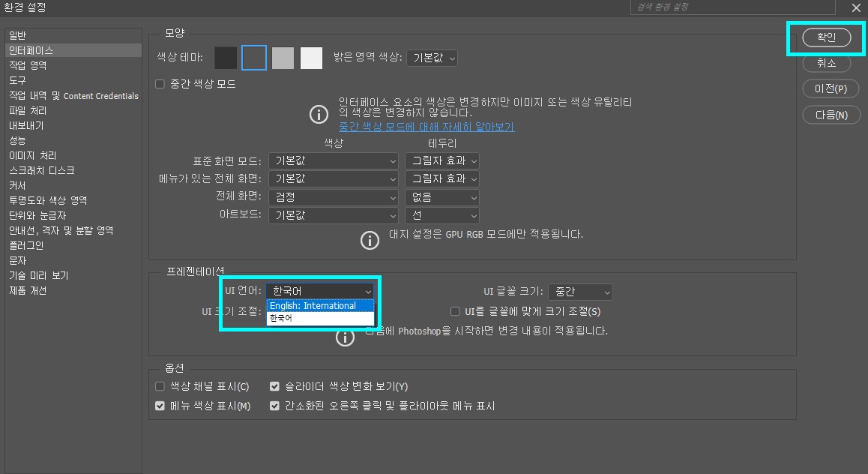Click the info icon above the interface color notice
Screen dimensions: 868x474
coord(319,114)
